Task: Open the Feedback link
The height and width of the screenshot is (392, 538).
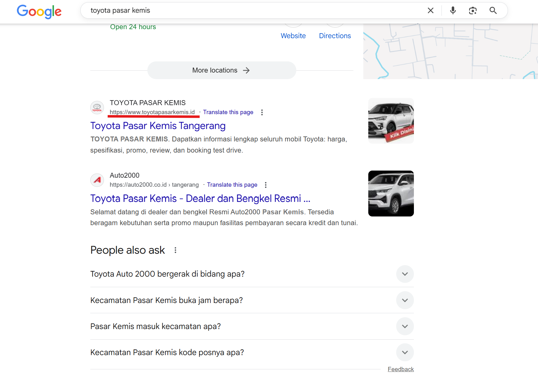Action: (x=401, y=369)
